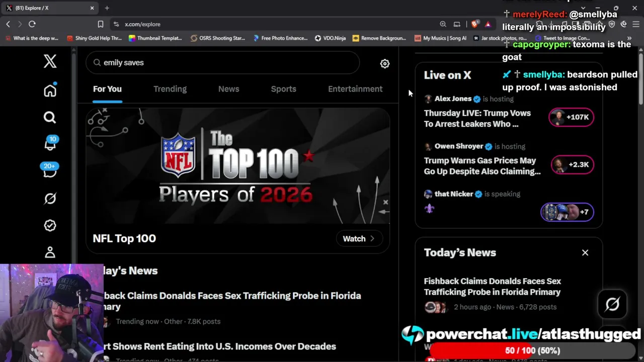Open Brave Rewards triangle icon
This screenshot has width=644, height=362.
coord(488,24)
